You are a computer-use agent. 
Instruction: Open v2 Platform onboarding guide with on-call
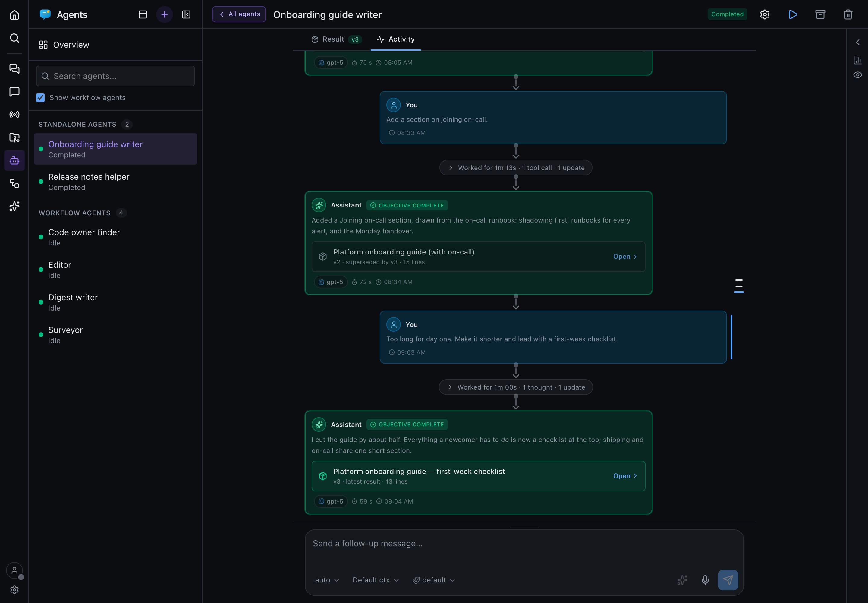click(x=478, y=257)
